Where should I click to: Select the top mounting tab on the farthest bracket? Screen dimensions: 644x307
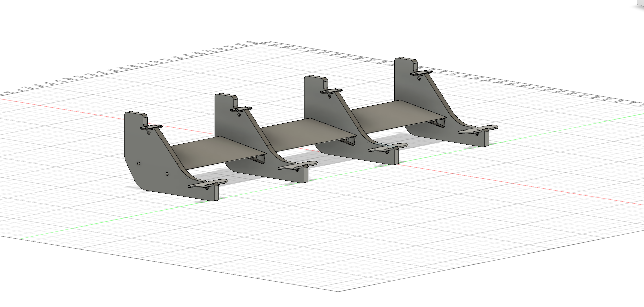421,73
